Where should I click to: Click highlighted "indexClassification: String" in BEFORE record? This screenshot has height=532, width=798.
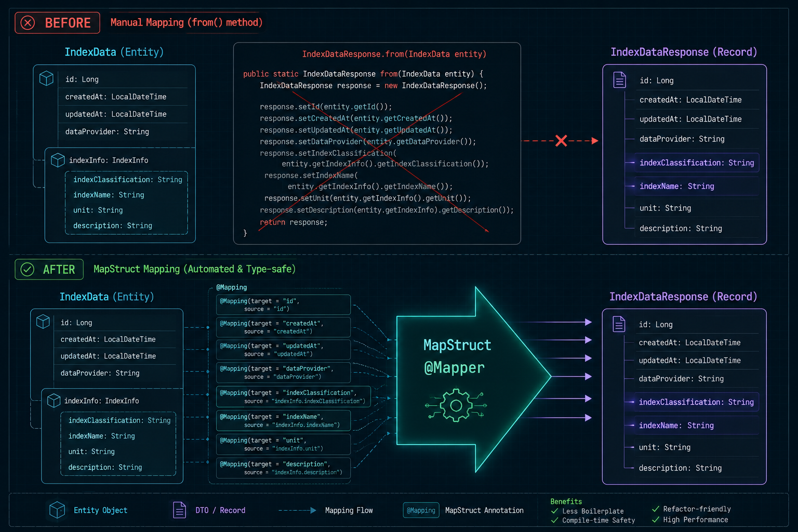point(697,163)
